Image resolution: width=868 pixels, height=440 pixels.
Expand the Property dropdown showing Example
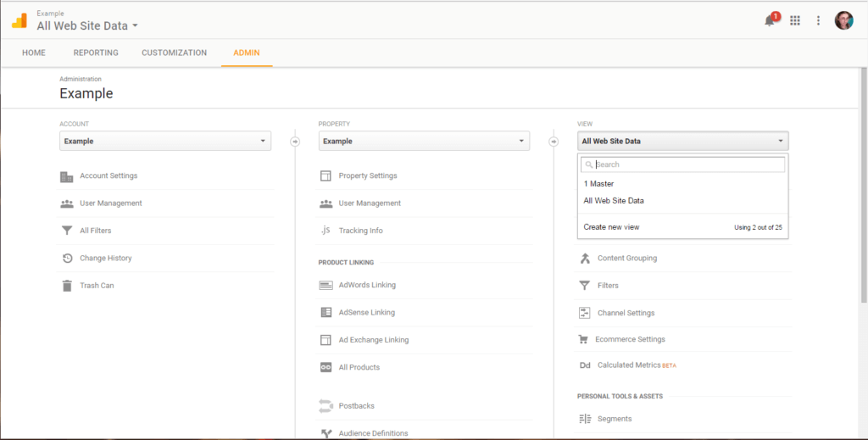point(424,141)
